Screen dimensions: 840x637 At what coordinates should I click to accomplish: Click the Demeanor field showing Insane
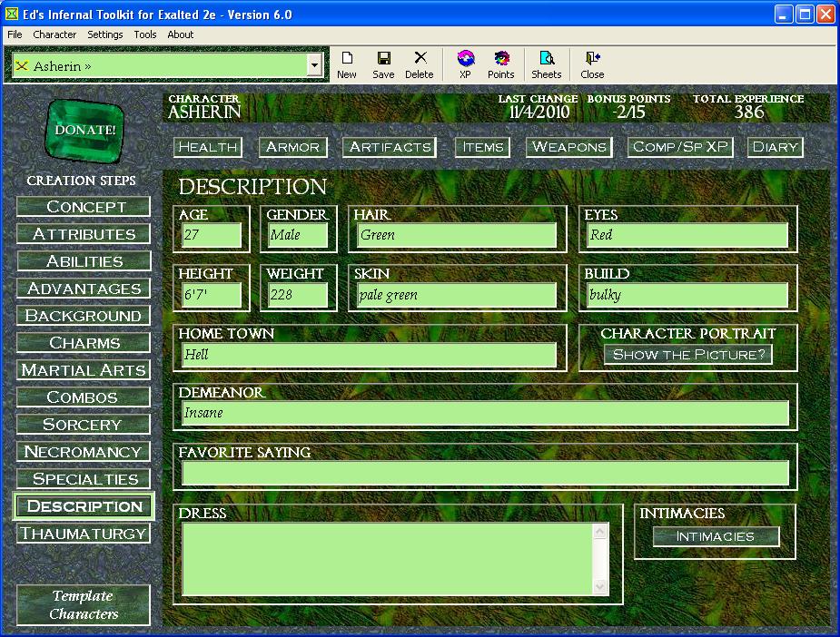485,413
